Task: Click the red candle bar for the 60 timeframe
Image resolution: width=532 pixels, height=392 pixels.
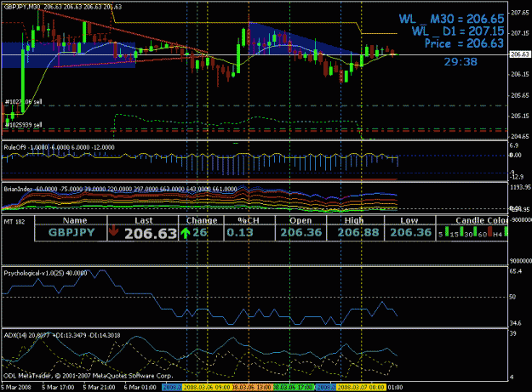Action: (x=490, y=231)
